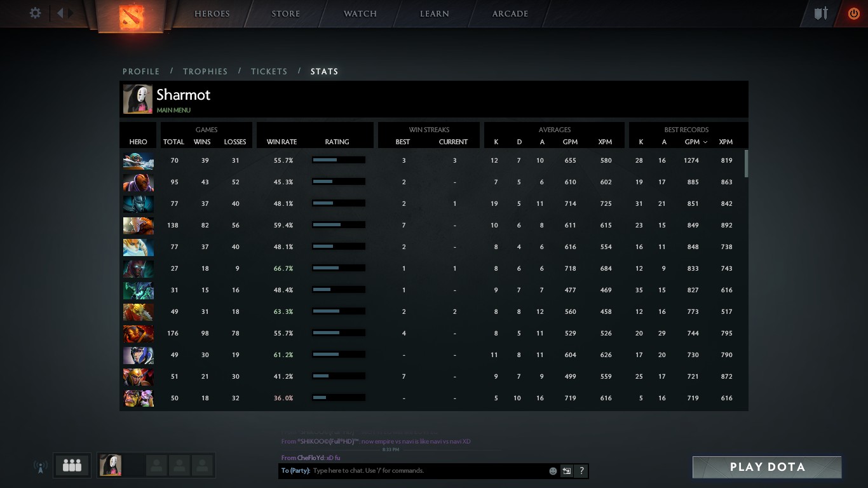Open the LEARN menu
This screenshot has height=488, width=868.
tap(435, 13)
